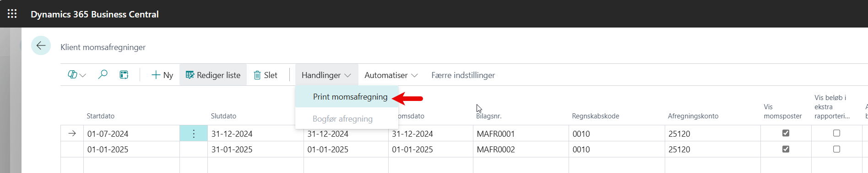Click Rediger liste button
The height and width of the screenshot is (173, 868).
(x=213, y=75)
